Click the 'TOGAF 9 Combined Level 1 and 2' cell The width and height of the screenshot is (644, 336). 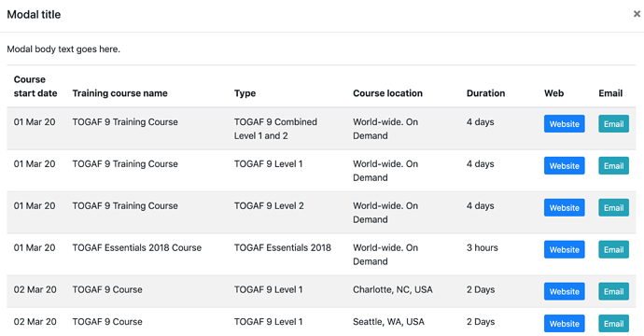point(275,129)
